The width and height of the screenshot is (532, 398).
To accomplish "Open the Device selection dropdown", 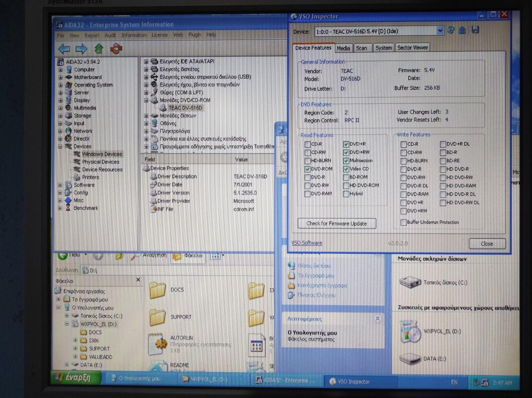I will click(x=440, y=31).
